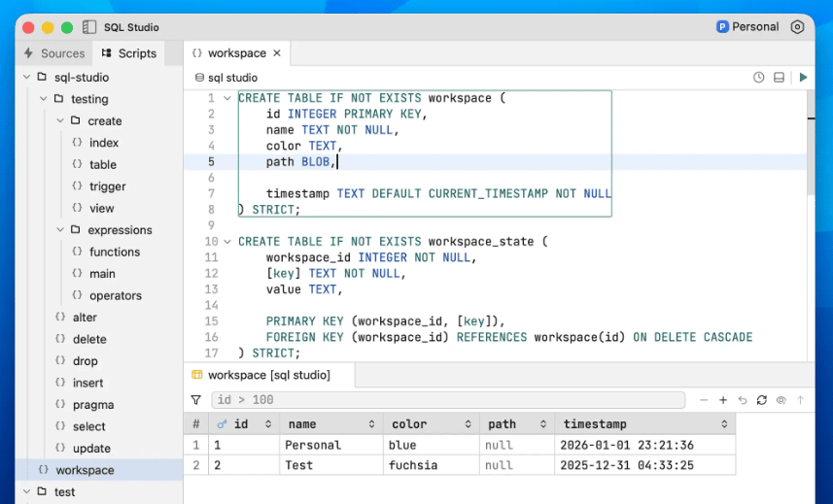Click the sql studio database selector
This screenshot has width=833, height=504.
pos(226,78)
